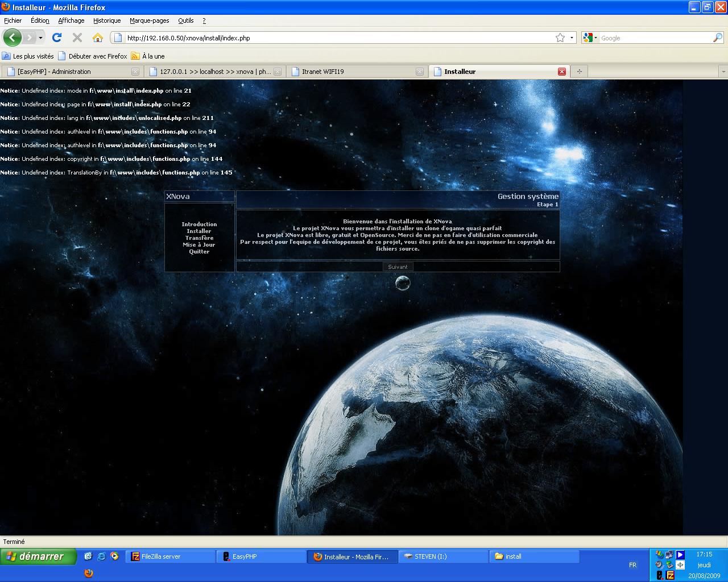Go to the Firefox home page icon

tap(98, 38)
